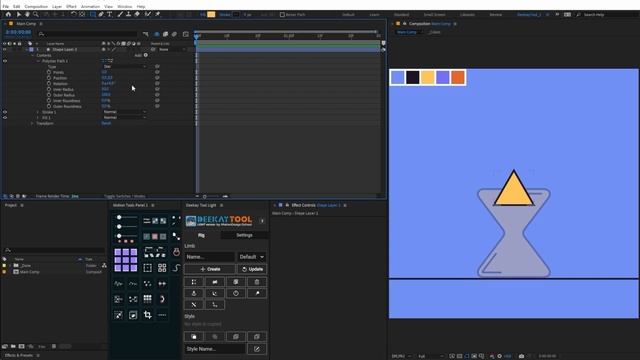Click the Fill color swatch in toolbar
The image size is (640, 360).
pyautogui.click(x=211, y=15)
